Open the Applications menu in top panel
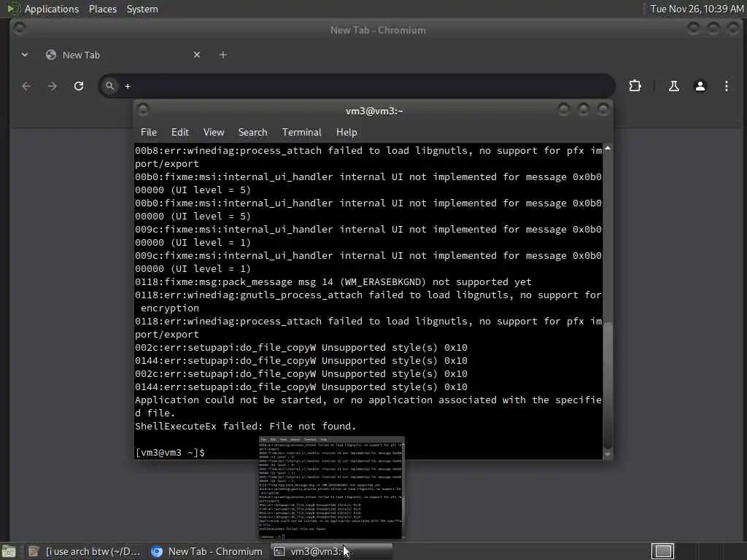The width and height of the screenshot is (747, 560). click(x=52, y=9)
